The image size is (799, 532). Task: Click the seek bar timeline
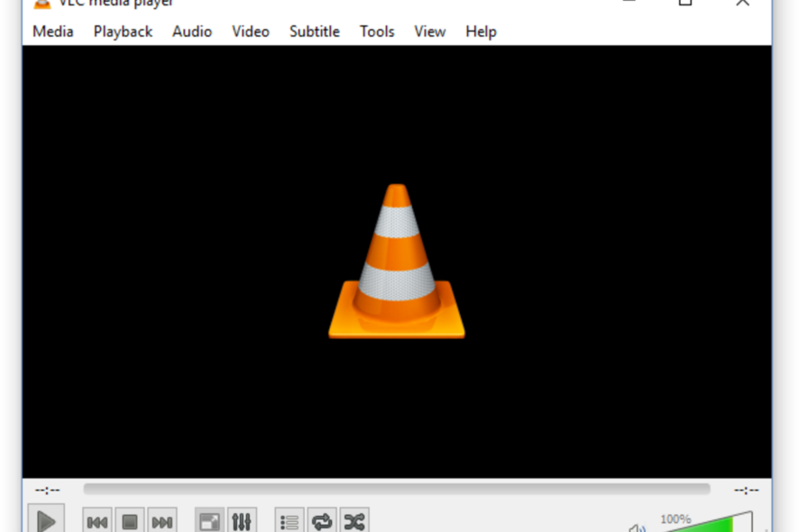[x=397, y=490]
